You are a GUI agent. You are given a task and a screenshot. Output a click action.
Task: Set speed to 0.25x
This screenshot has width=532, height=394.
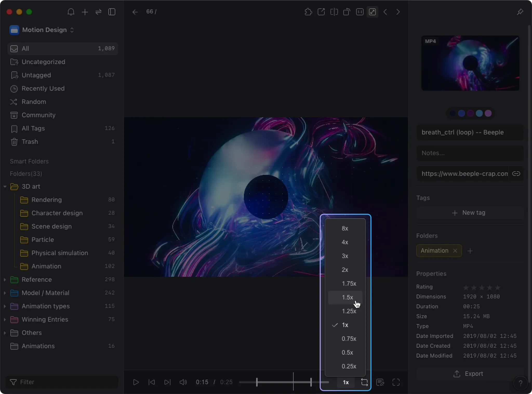pyautogui.click(x=345, y=366)
